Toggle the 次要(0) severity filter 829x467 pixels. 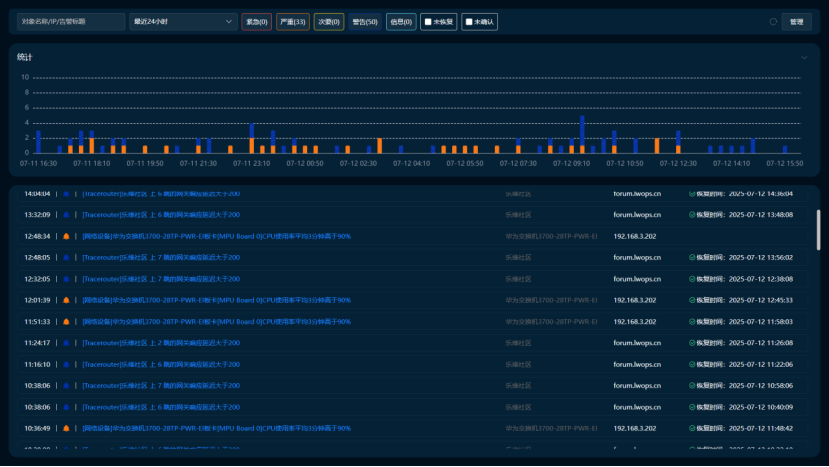[329, 22]
